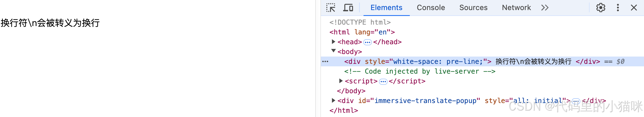The image size is (644, 117).
Task: Switch to the Console tab
Action: coord(431,8)
